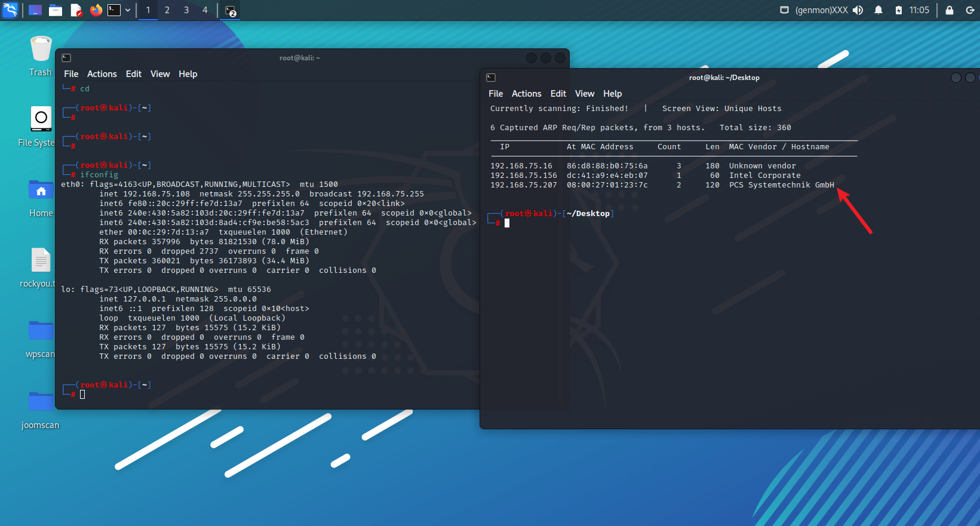Viewport: 980px width, 526px height.
Task: Select the joomscan folder on the desktop
Action: [x=41, y=409]
